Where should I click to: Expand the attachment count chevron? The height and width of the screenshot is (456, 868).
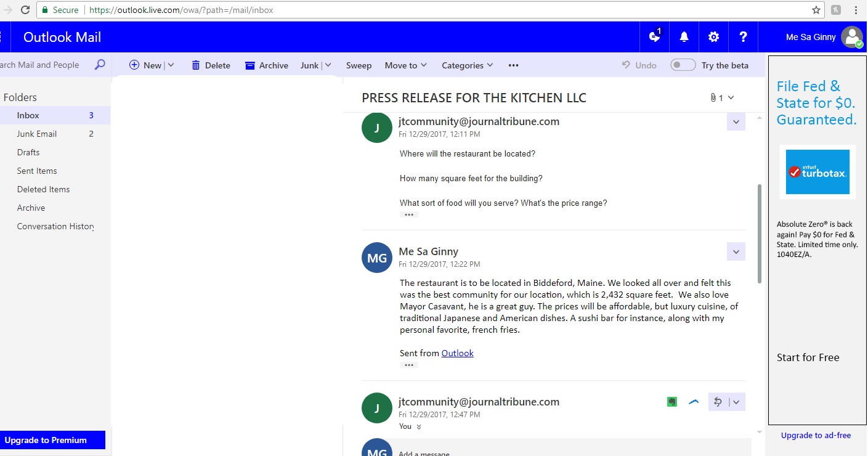click(731, 97)
